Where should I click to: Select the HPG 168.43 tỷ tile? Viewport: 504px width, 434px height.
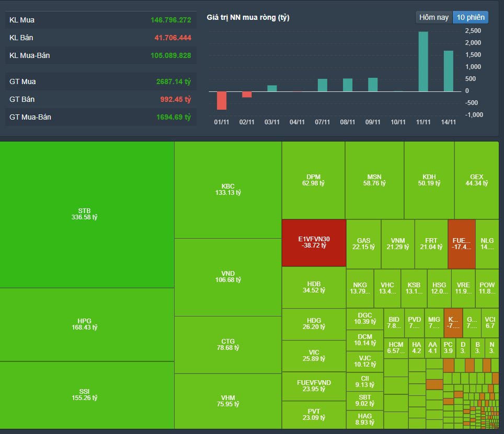point(87,324)
